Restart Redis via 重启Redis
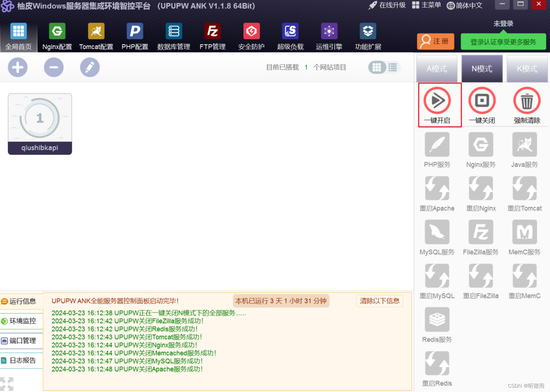Viewport: 550px width, 392px height. (x=437, y=369)
